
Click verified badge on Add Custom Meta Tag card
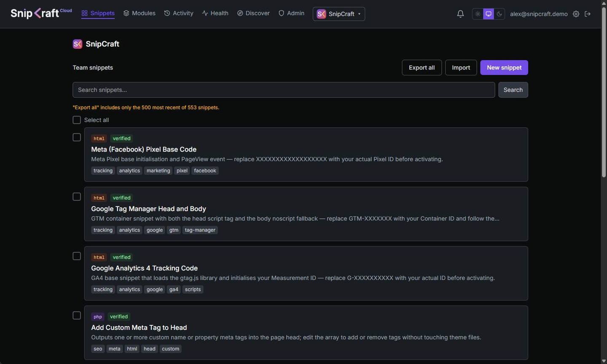point(119,316)
